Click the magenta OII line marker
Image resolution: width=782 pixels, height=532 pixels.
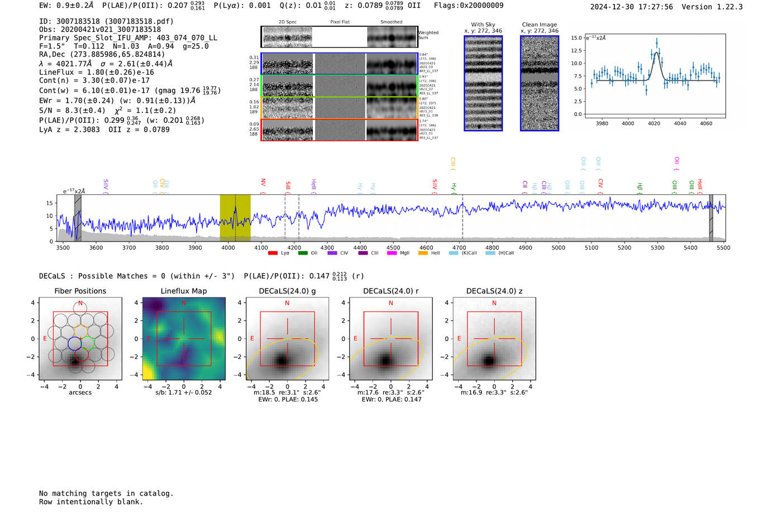[x=676, y=163]
